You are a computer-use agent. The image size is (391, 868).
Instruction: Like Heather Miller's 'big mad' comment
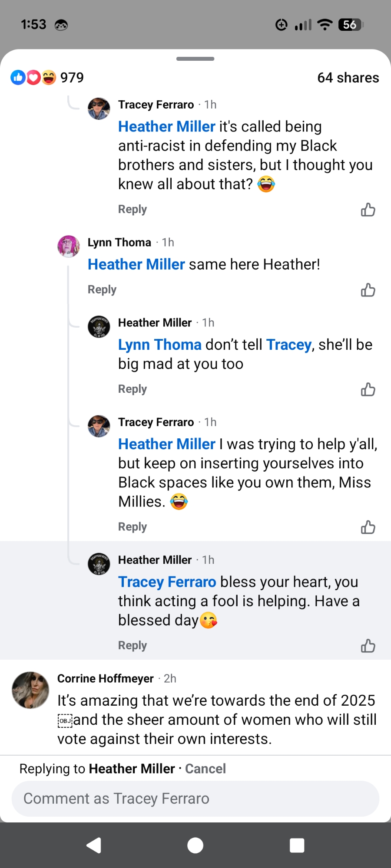point(368,390)
